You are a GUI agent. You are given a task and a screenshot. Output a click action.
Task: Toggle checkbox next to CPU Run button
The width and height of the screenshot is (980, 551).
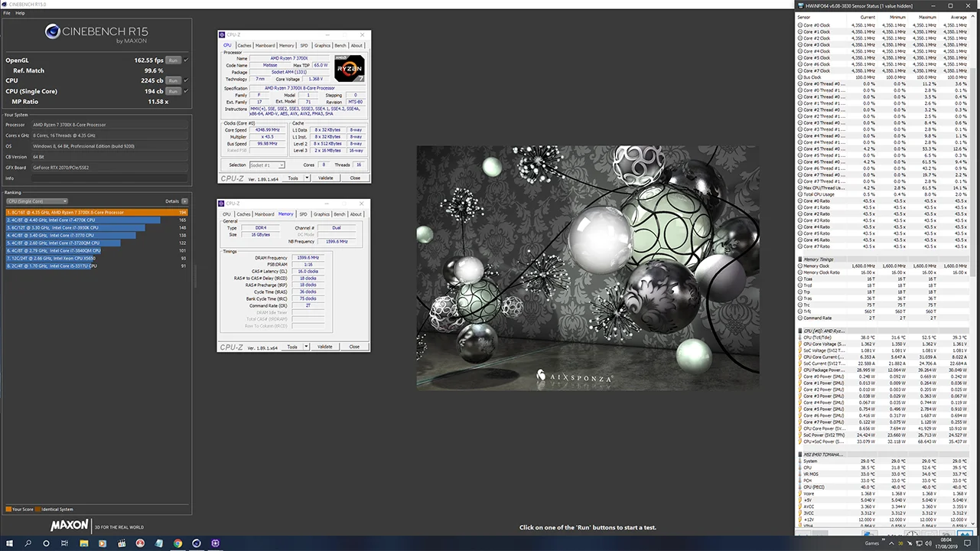186,80
